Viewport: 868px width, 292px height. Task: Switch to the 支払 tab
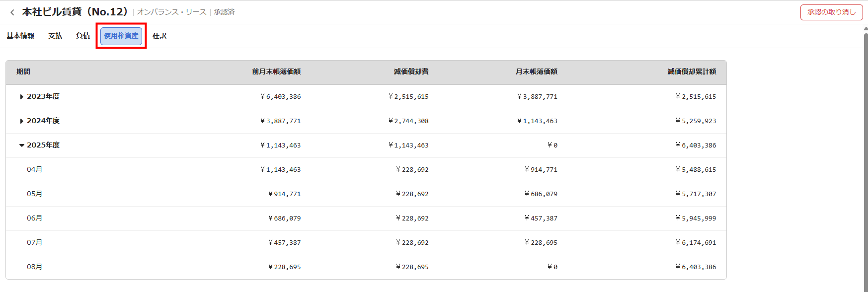click(x=55, y=36)
